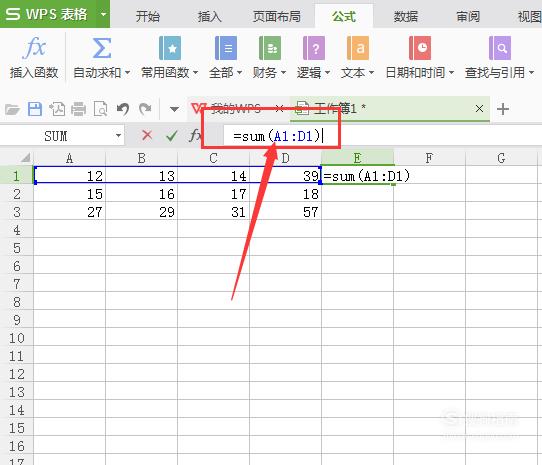This screenshot has height=465, width=542.
Task: Switch to the 页面布局 ribbon tab
Action: (277, 16)
